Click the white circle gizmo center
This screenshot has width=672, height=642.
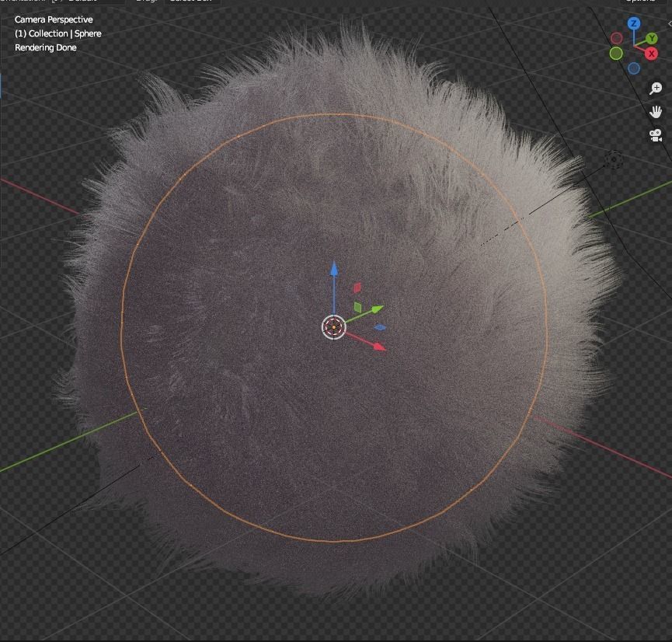click(333, 327)
